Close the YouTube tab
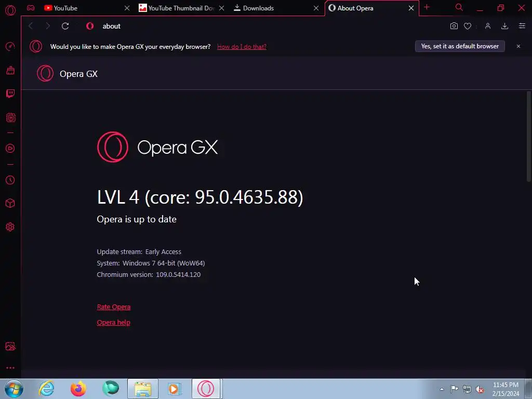Screen dimensions: 532x399 pos(127,8)
